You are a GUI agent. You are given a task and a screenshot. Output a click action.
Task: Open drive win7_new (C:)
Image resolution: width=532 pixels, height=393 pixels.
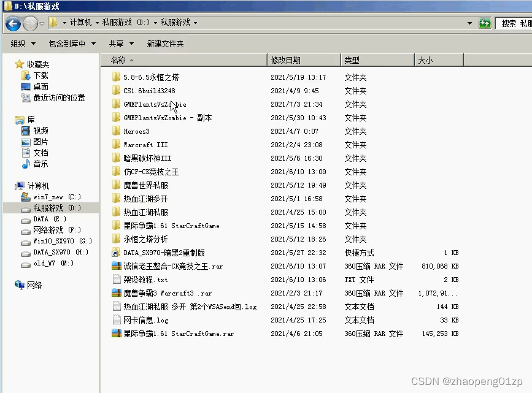(57, 197)
